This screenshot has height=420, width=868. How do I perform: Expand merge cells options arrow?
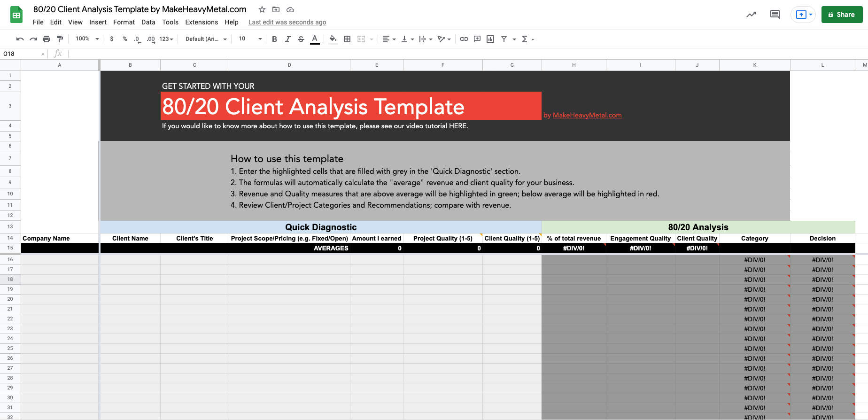tap(372, 39)
